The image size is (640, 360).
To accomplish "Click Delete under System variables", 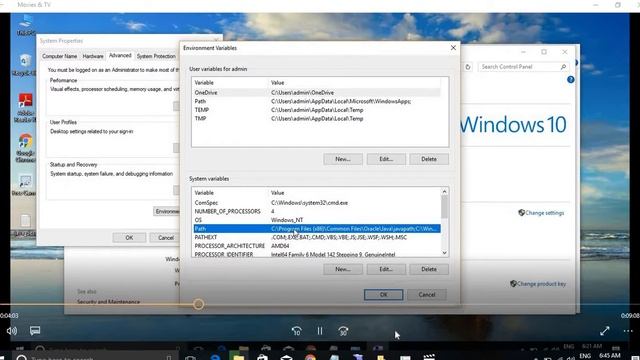I will [429, 269].
